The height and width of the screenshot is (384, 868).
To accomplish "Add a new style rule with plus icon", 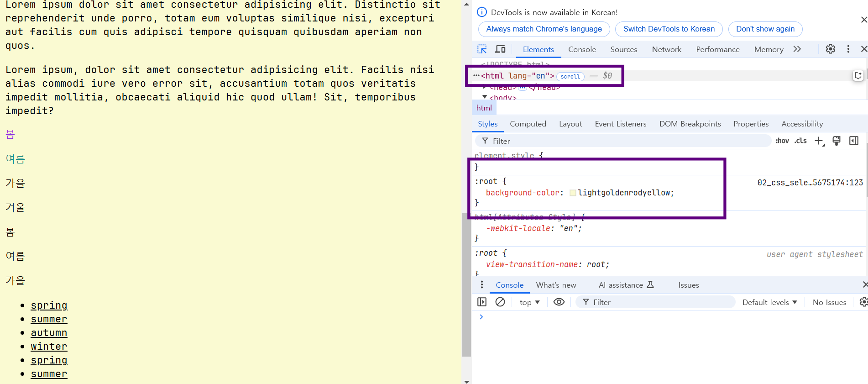I will [x=820, y=141].
